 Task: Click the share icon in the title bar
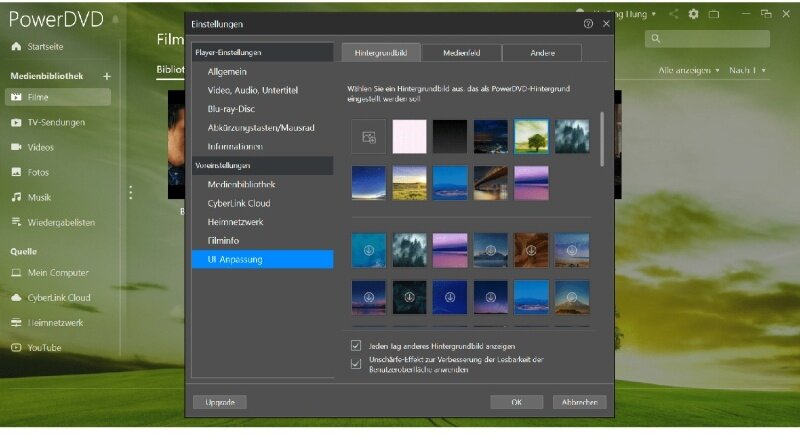tap(673, 14)
